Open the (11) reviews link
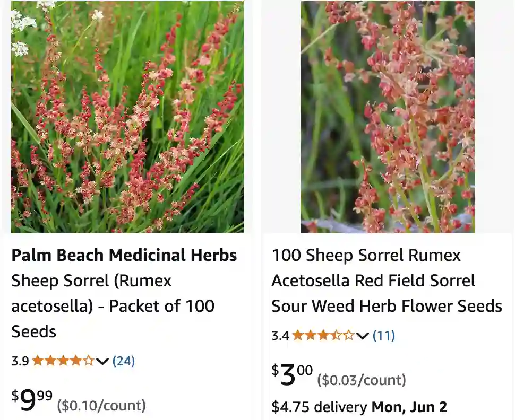 tap(384, 335)
